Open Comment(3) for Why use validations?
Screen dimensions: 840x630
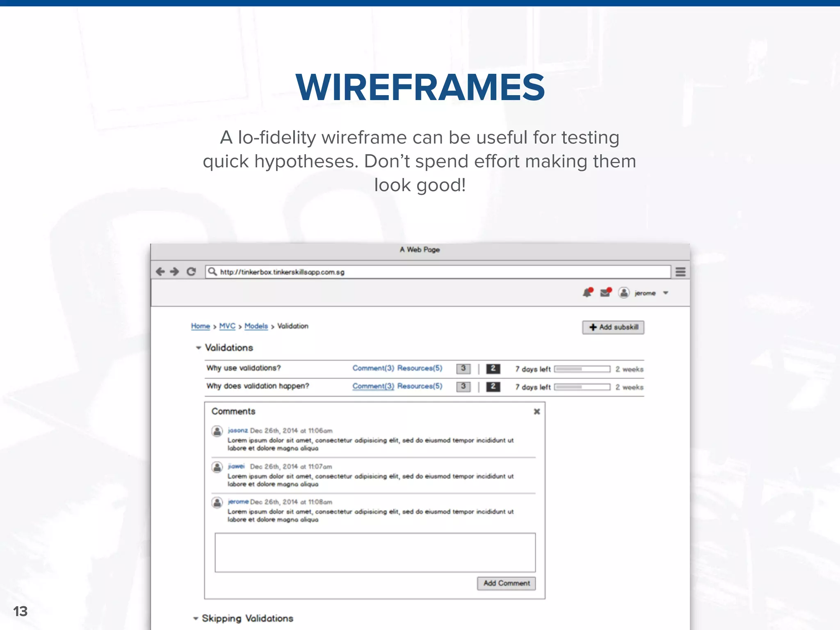373,368
